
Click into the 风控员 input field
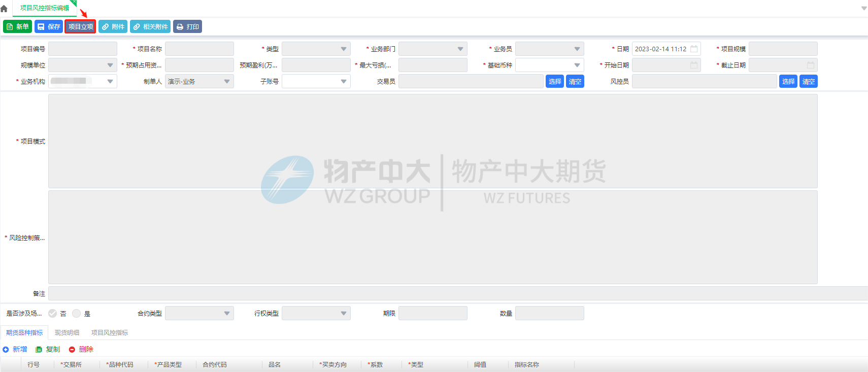coord(705,81)
